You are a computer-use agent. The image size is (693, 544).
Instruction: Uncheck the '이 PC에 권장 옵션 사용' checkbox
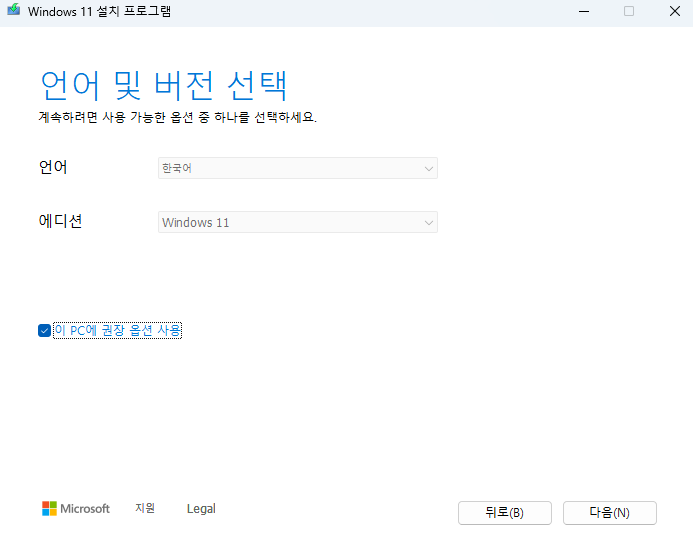[44, 330]
